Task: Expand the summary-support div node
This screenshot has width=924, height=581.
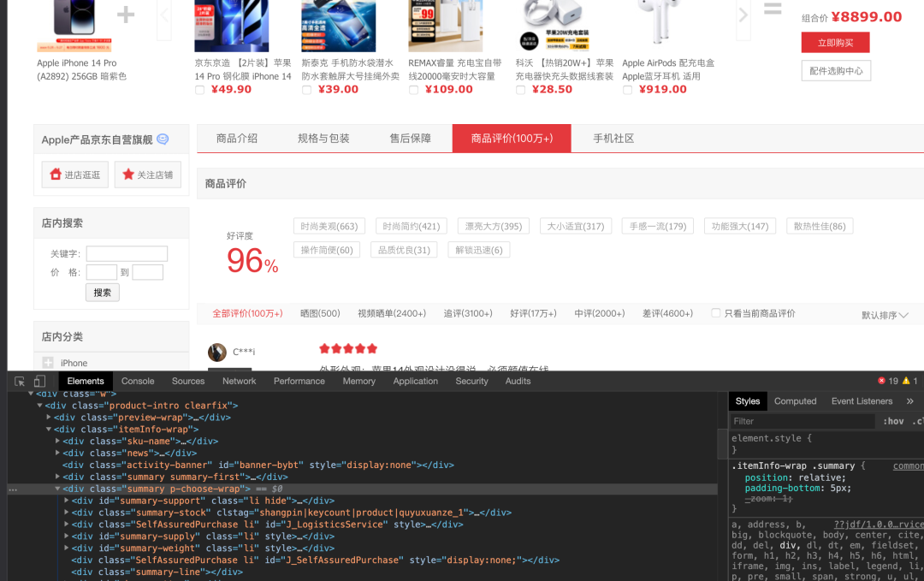Action: tap(67, 501)
